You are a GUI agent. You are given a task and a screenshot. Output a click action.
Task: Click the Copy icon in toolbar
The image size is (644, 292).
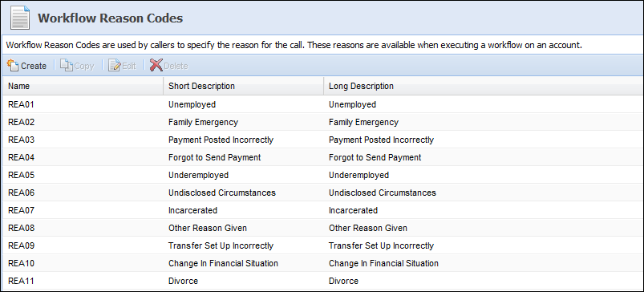click(66, 65)
